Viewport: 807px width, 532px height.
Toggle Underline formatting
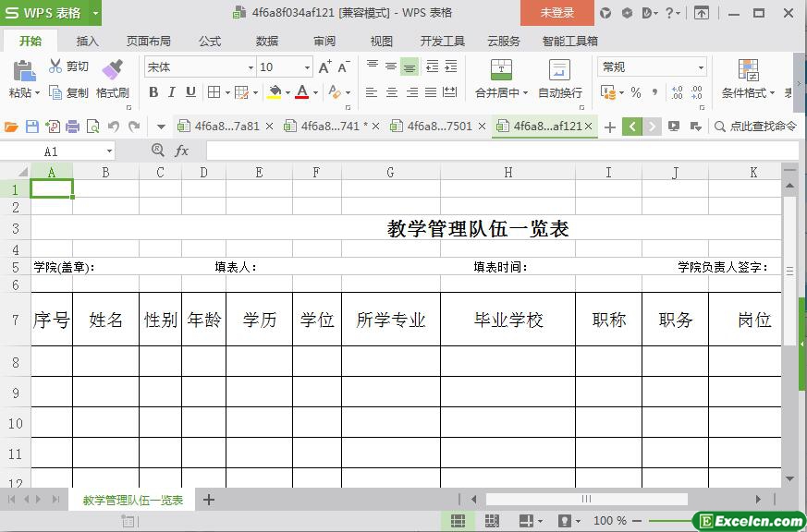point(190,92)
